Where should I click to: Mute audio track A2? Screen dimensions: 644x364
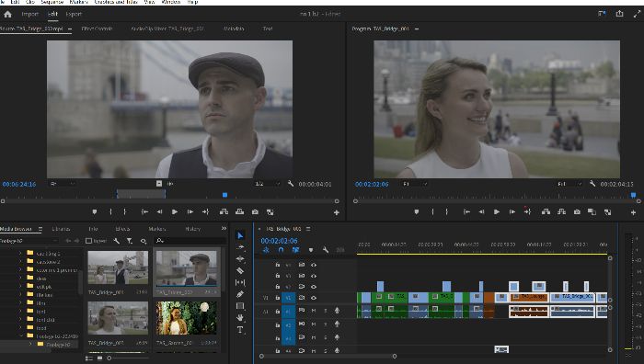(x=314, y=324)
